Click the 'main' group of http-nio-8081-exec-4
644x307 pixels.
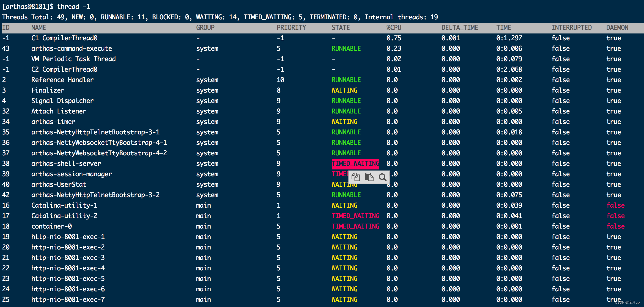[204, 268]
